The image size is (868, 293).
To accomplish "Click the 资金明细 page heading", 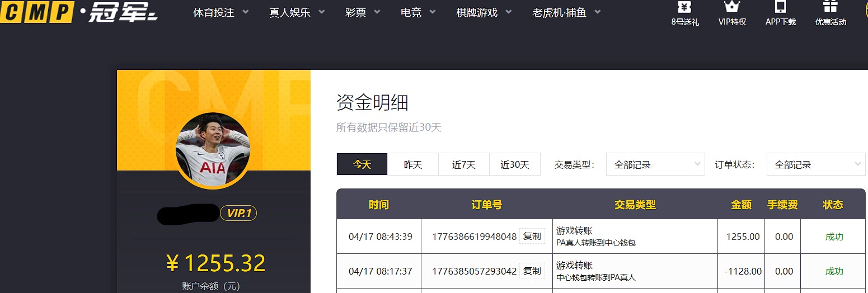I will (372, 103).
